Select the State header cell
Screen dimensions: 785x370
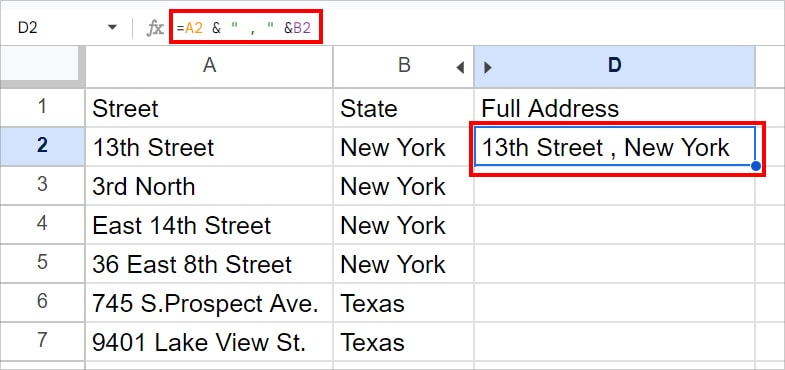404,108
